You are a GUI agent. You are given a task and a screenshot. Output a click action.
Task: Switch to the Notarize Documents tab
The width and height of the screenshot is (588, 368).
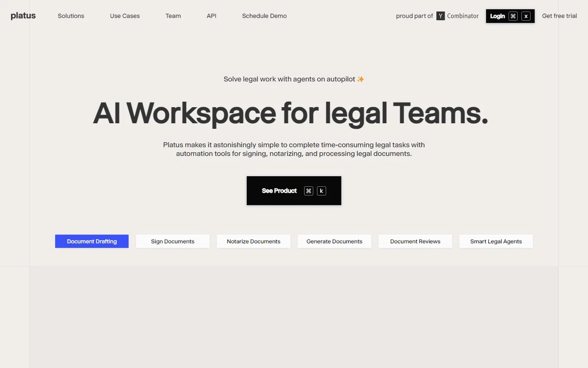coord(254,241)
